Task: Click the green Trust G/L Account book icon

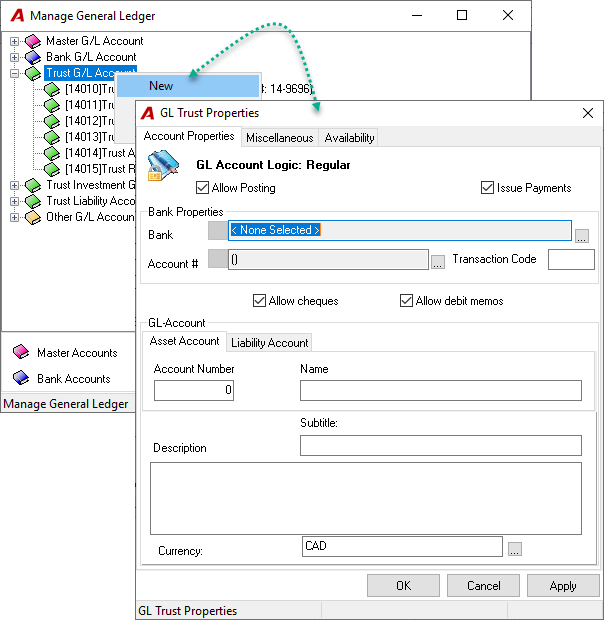Action: point(33,73)
